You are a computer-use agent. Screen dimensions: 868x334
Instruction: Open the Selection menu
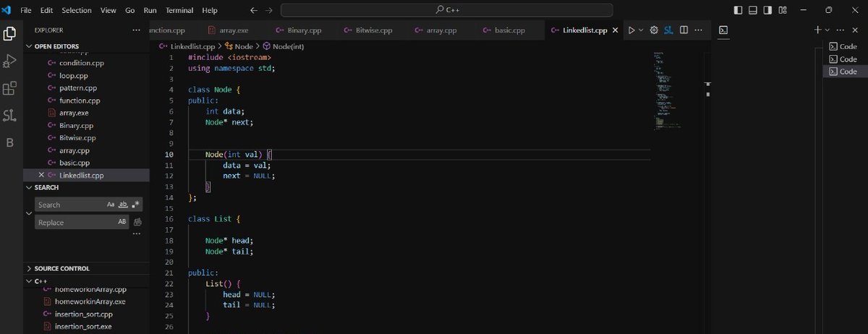[x=77, y=11]
